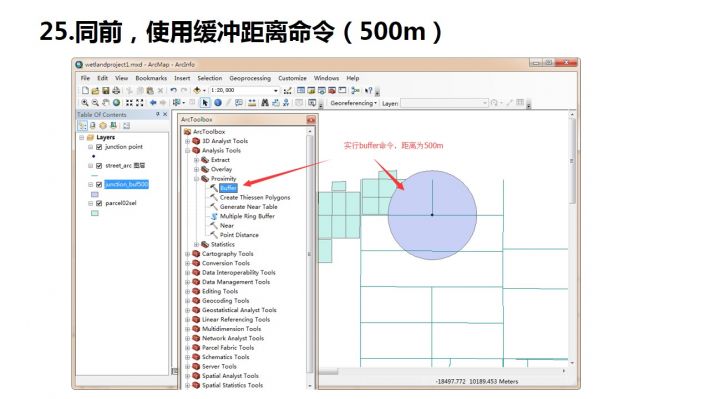Select the Zoom In tool

85,103
